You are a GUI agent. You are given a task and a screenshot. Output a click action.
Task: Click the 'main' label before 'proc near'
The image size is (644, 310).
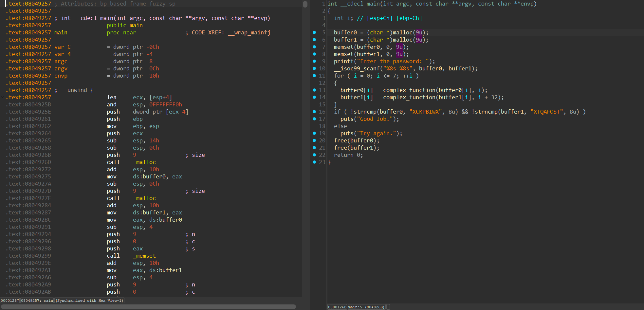[61, 32]
